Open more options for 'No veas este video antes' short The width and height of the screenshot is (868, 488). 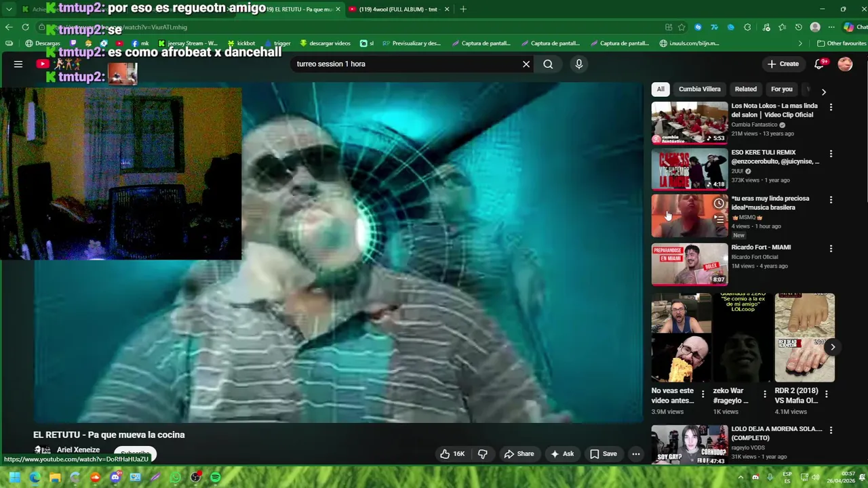pyautogui.click(x=703, y=394)
